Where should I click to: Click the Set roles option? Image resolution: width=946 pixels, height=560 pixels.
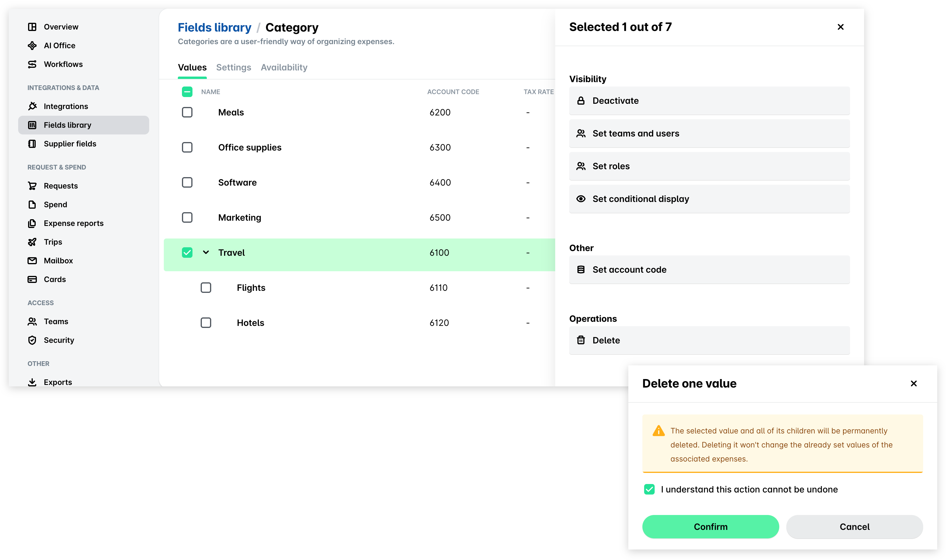709,166
